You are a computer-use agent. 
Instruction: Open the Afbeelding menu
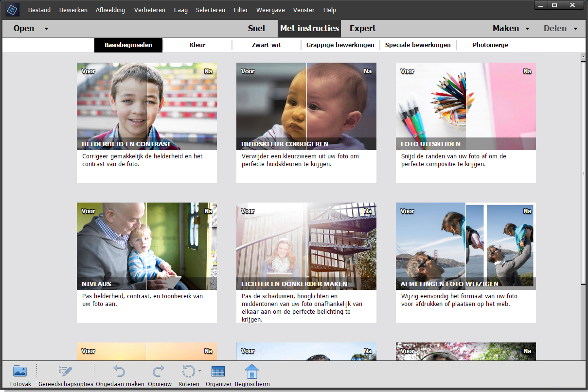click(x=110, y=10)
